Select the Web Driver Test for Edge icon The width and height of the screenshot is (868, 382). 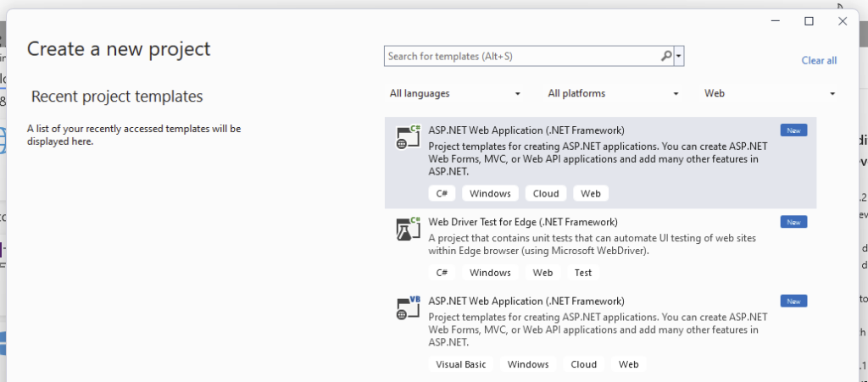[x=409, y=229]
